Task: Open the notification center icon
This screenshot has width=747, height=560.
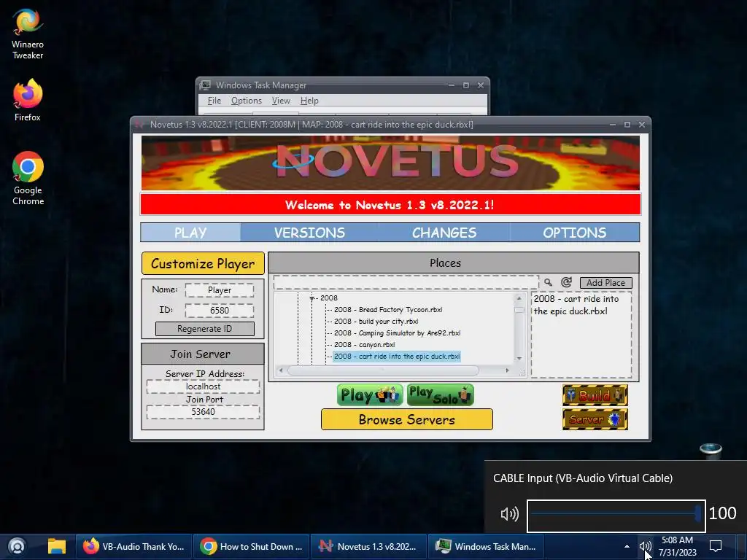Action: (x=716, y=547)
